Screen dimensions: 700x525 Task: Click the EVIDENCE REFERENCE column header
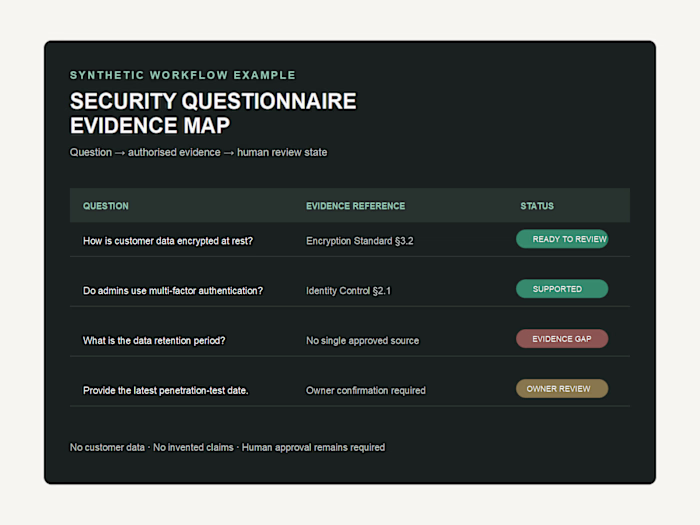355,206
